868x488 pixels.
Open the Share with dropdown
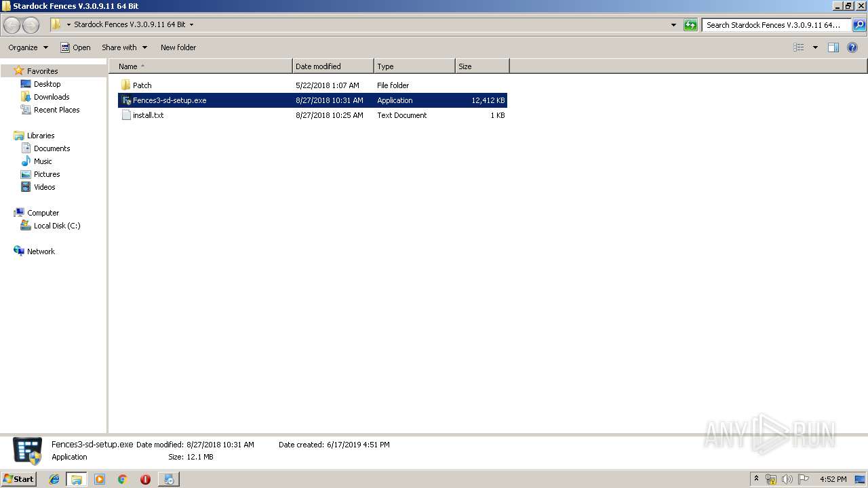[124, 47]
